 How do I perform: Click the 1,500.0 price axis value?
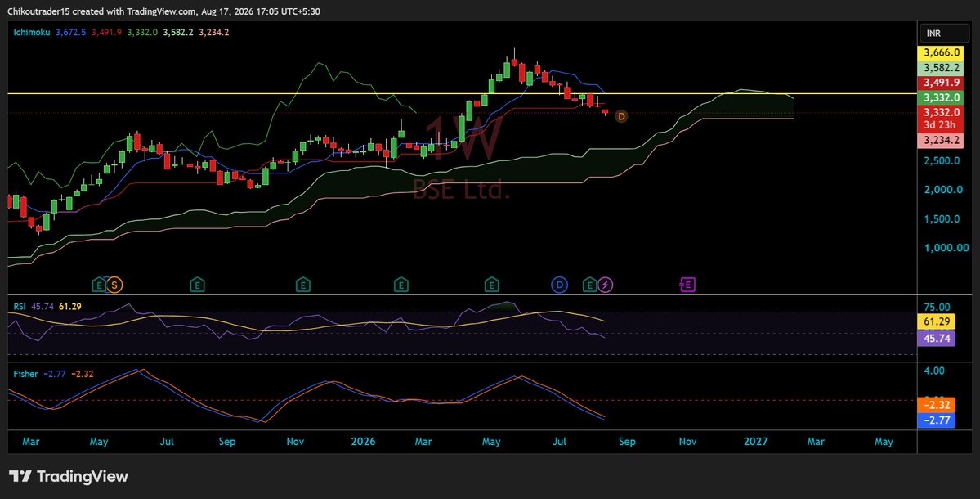(x=942, y=219)
